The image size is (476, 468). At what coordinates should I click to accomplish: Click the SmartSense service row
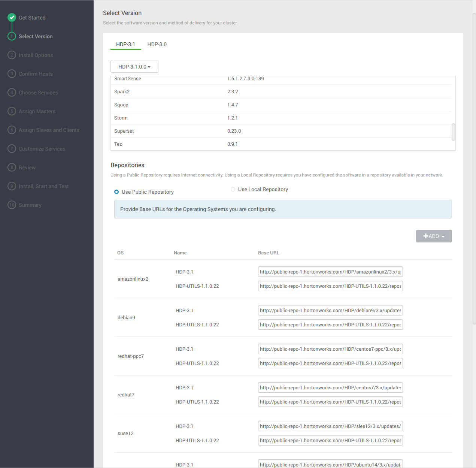point(281,80)
